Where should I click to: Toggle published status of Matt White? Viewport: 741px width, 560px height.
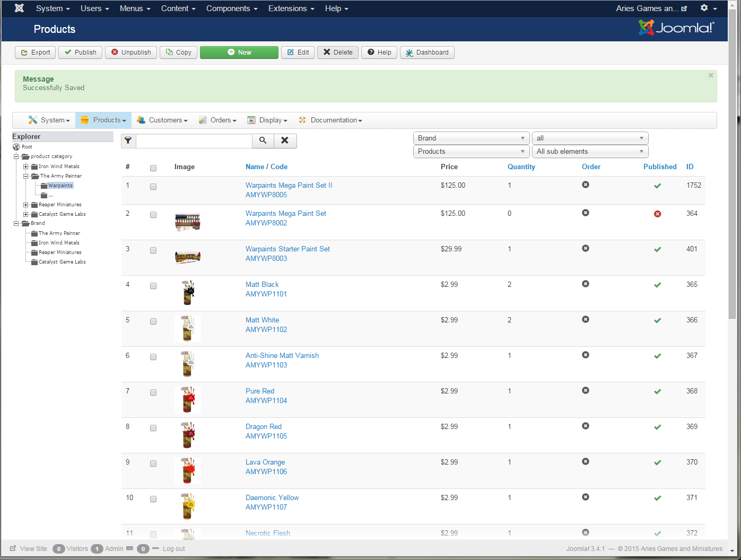pyautogui.click(x=658, y=320)
